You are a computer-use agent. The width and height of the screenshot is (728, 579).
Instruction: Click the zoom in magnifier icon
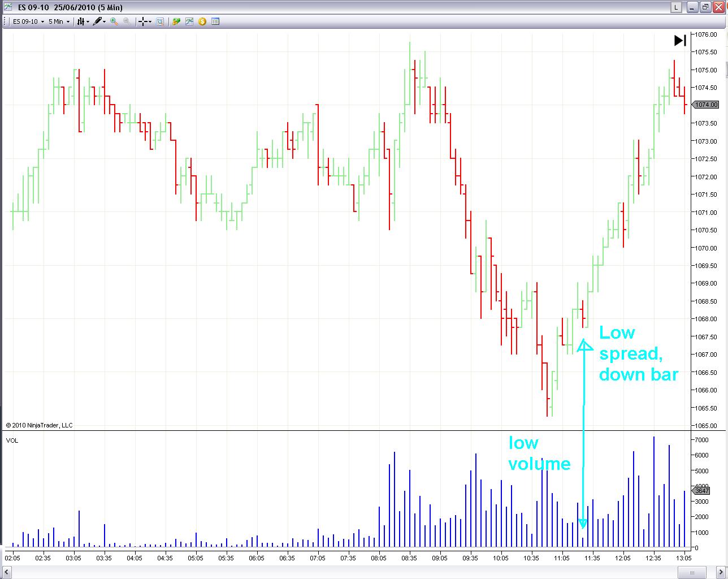[x=114, y=21]
